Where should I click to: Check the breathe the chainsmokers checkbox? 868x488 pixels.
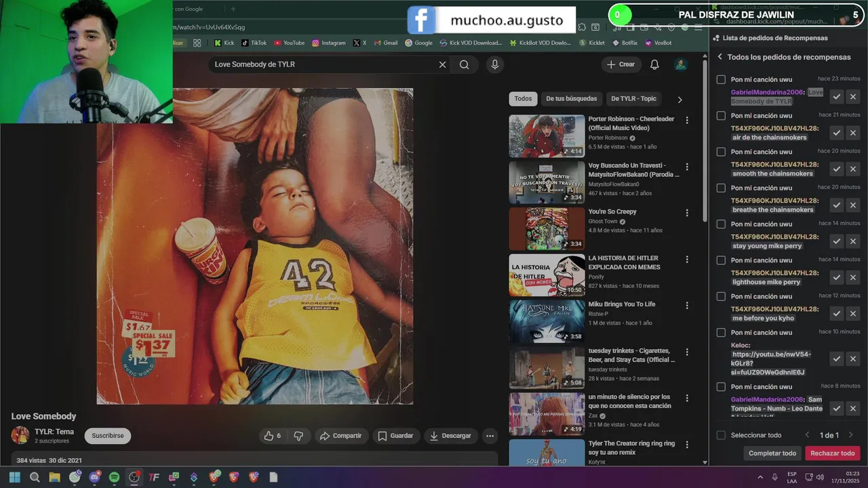click(x=721, y=188)
